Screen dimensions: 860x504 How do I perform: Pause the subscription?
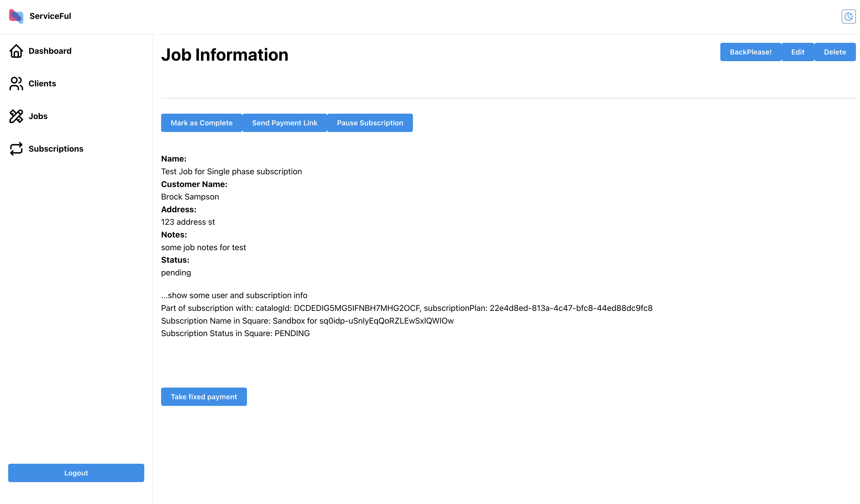[x=370, y=123]
